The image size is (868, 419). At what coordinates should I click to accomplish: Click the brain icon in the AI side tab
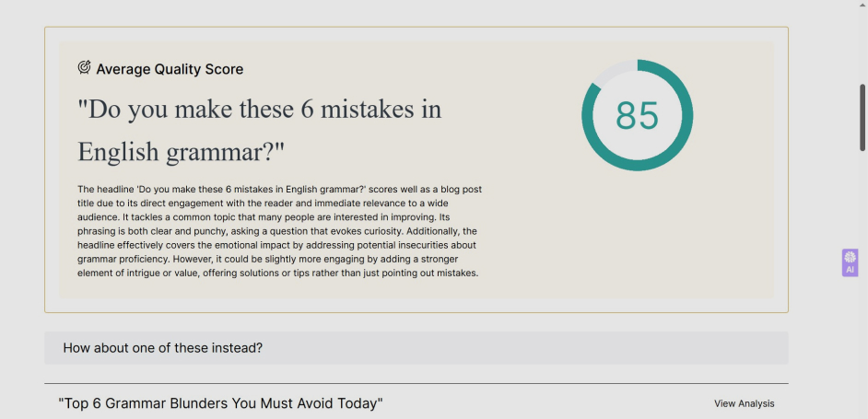(x=850, y=257)
